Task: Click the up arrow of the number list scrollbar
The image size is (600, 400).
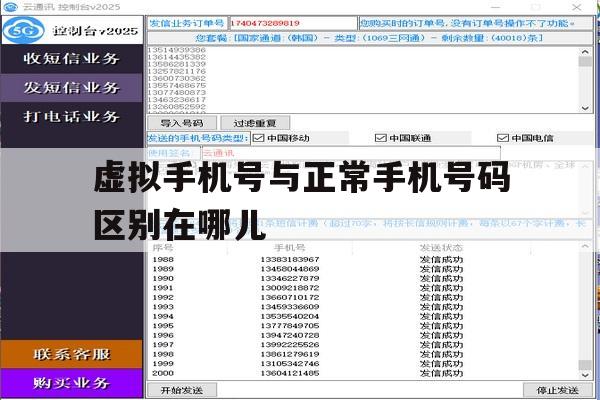Action: [x=585, y=52]
